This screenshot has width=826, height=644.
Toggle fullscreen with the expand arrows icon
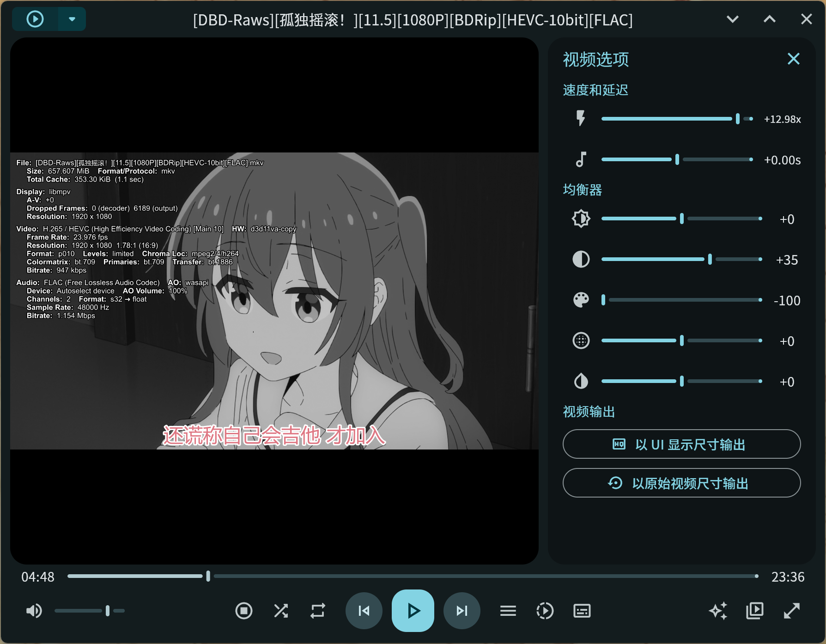pos(792,611)
